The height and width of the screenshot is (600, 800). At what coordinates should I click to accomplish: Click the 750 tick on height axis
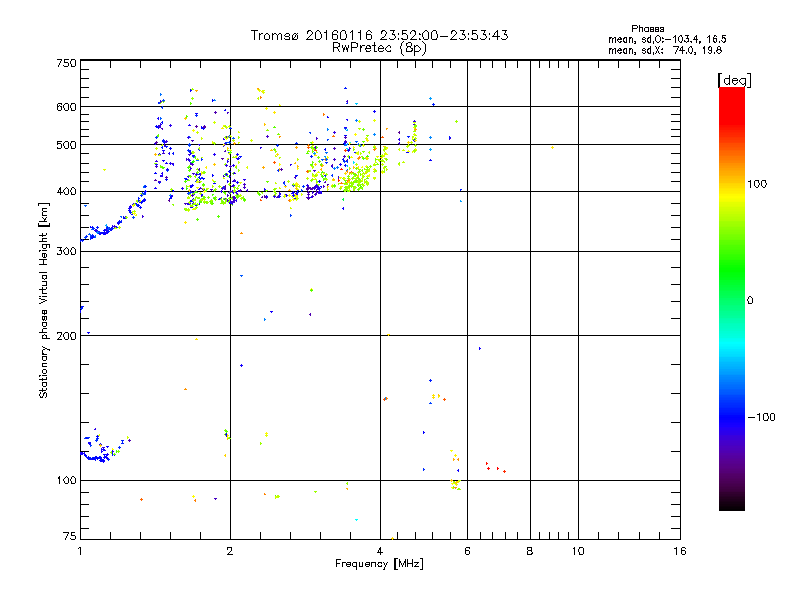(x=66, y=63)
